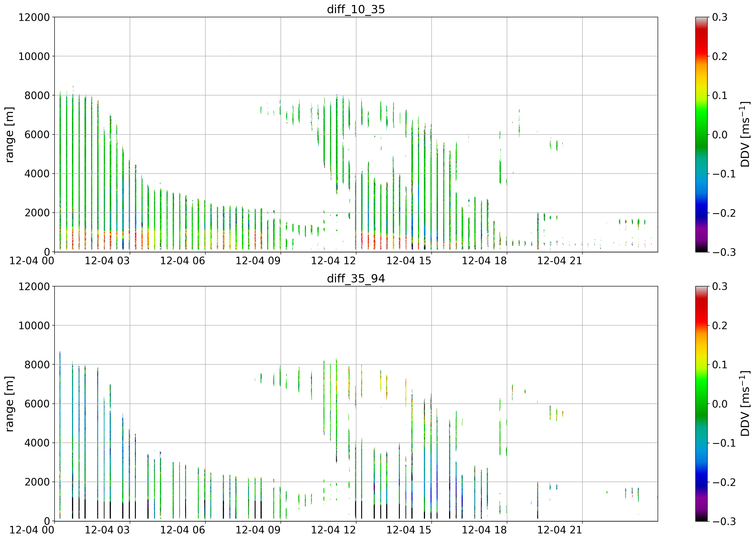Click the 6000 range tick in diff_35_94 plot
The width and height of the screenshot is (756, 540).
click(x=37, y=404)
